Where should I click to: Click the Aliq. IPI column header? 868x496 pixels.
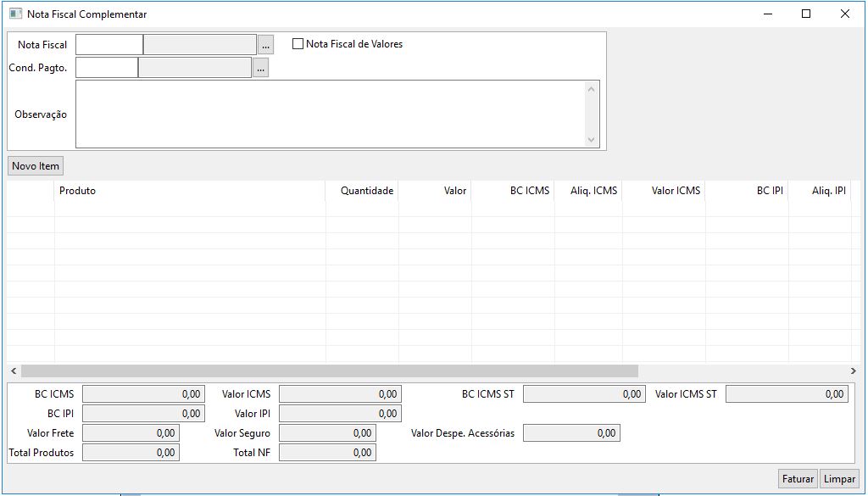point(820,191)
